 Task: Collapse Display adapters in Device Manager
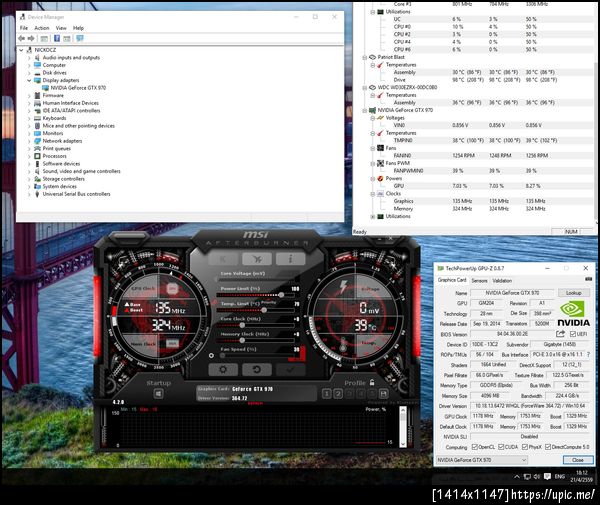(x=29, y=80)
